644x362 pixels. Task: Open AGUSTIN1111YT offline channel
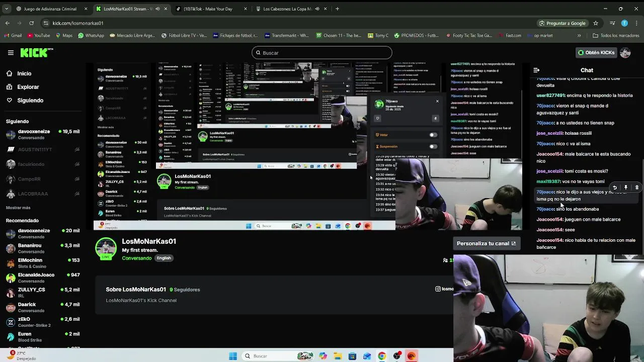click(43, 149)
